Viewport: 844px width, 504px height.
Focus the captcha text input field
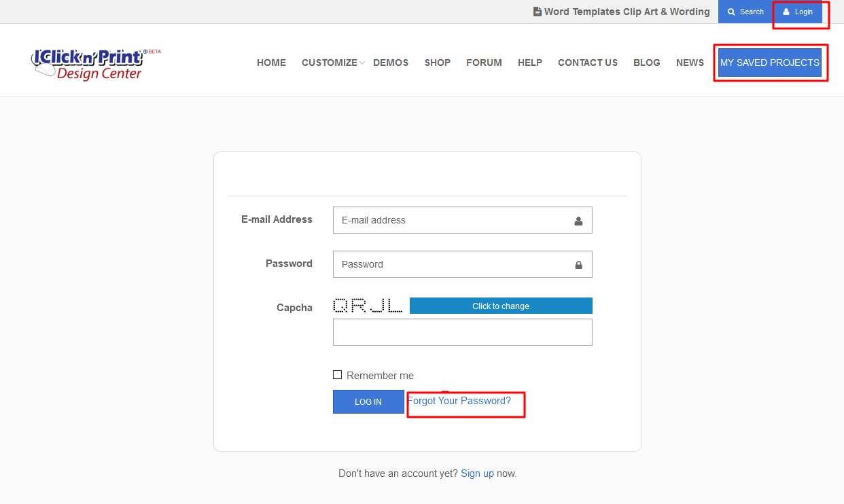coord(462,332)
